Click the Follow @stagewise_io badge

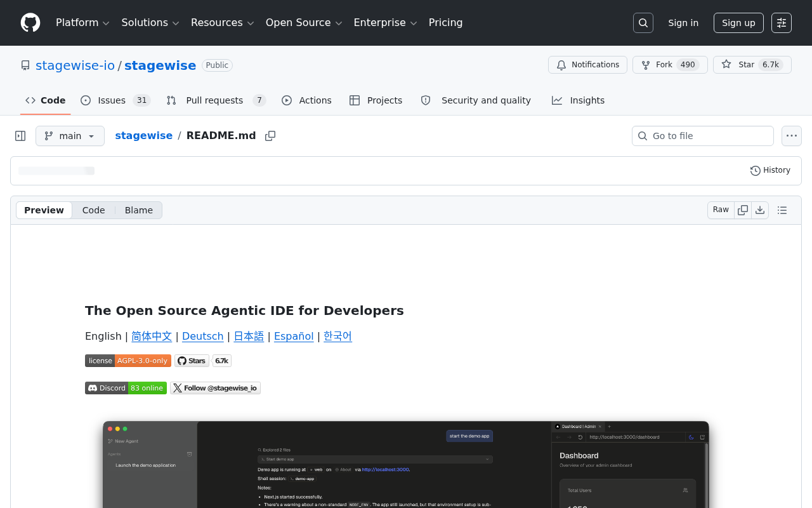tap(215, 388)
